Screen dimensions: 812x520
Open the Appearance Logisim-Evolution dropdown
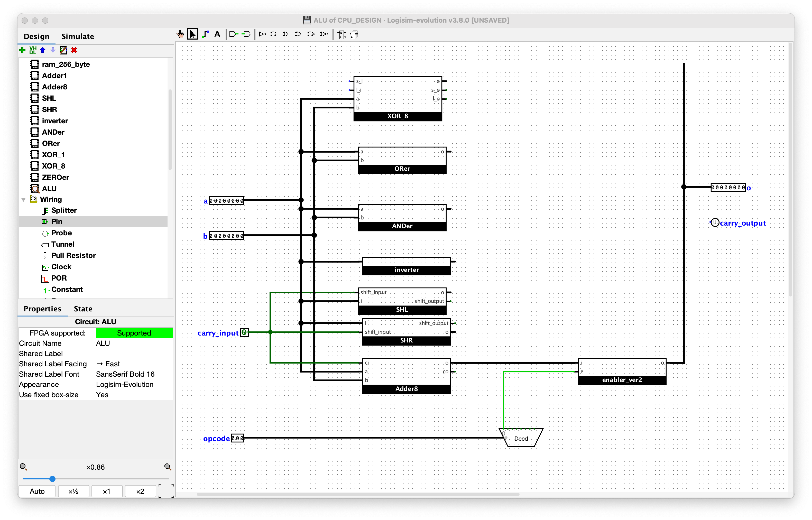click(x=134, y=384)
